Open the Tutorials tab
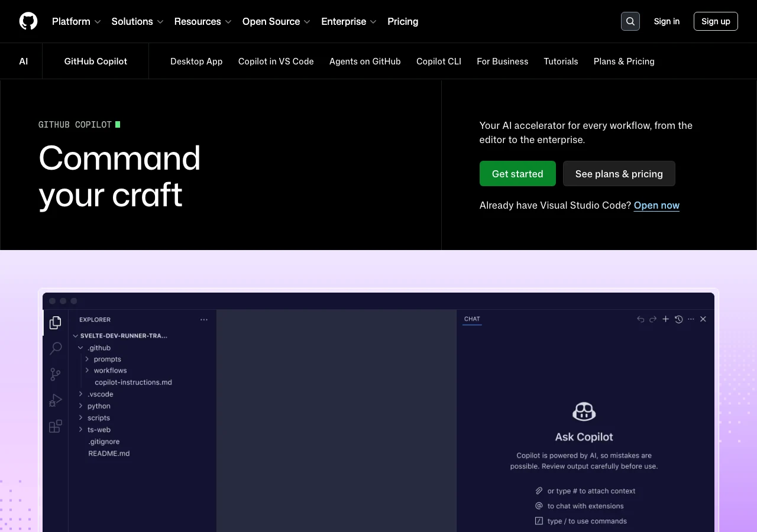 pyautogui.click(x=561, y=61)
